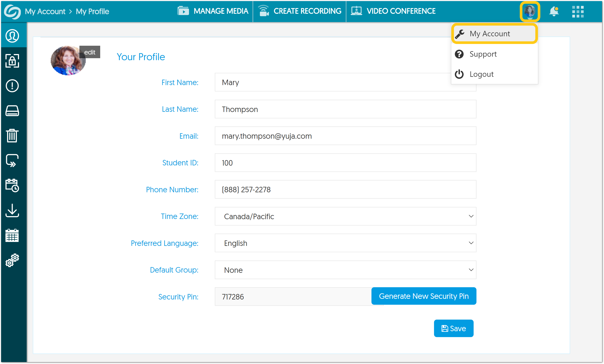This screenshot has width=604, height=364.
Task: Click the My Account breadcrumb link
Action: tap(45, 12)
